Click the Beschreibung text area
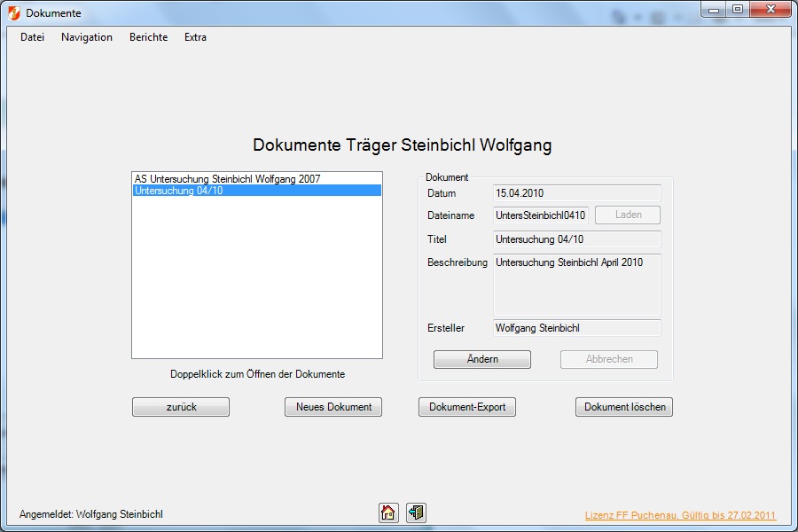This screenshot has height=532, width=798. coord(577,286)
